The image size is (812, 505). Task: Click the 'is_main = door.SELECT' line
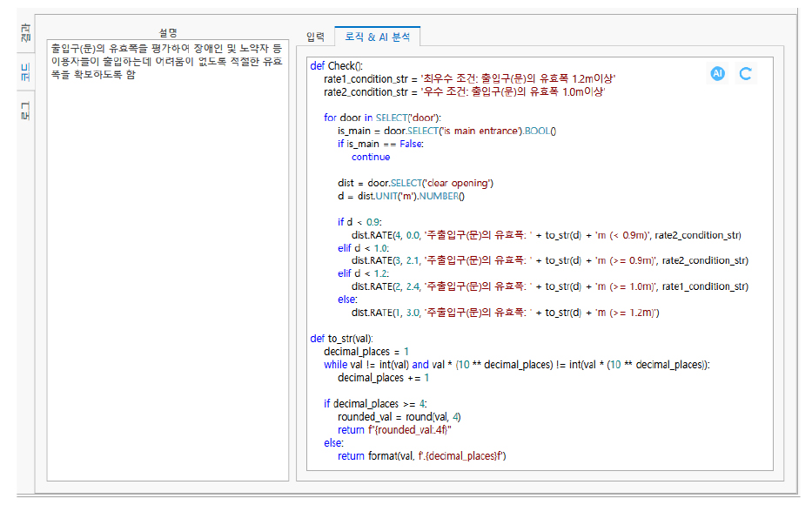tap(447, 131)
